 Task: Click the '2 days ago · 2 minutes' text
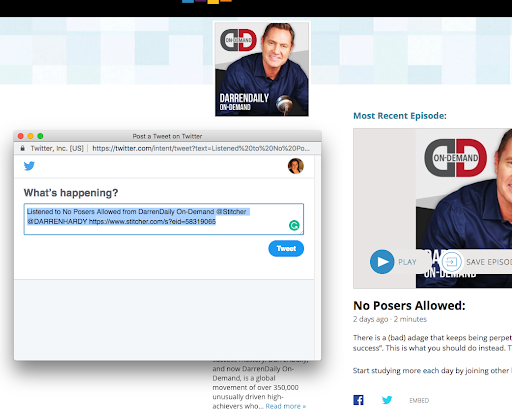(390, 319)
